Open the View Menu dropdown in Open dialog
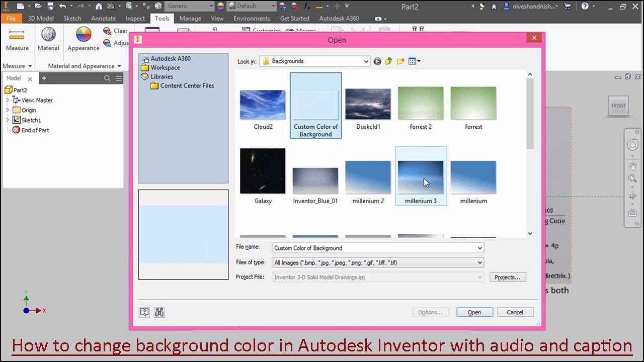The width and height of the screenshot is (644, 362). click(415, 61)
